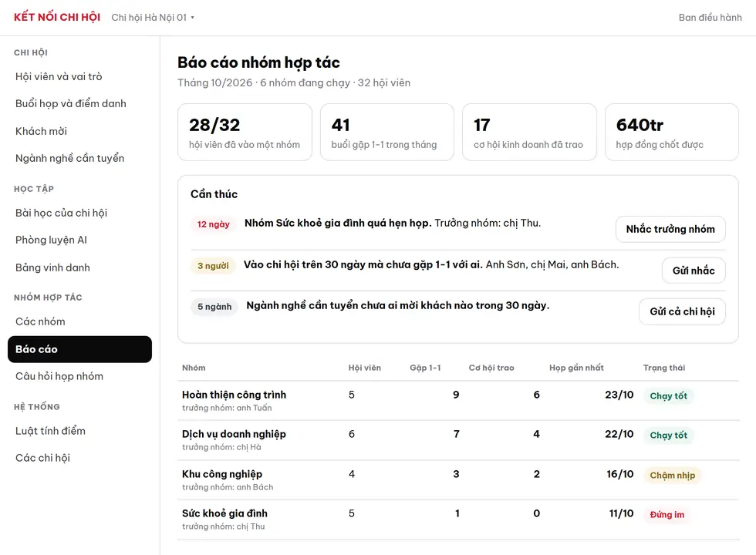Click the Nhóm column header
The width and height of the screenshot is (756, 555).
pos(194,368)
